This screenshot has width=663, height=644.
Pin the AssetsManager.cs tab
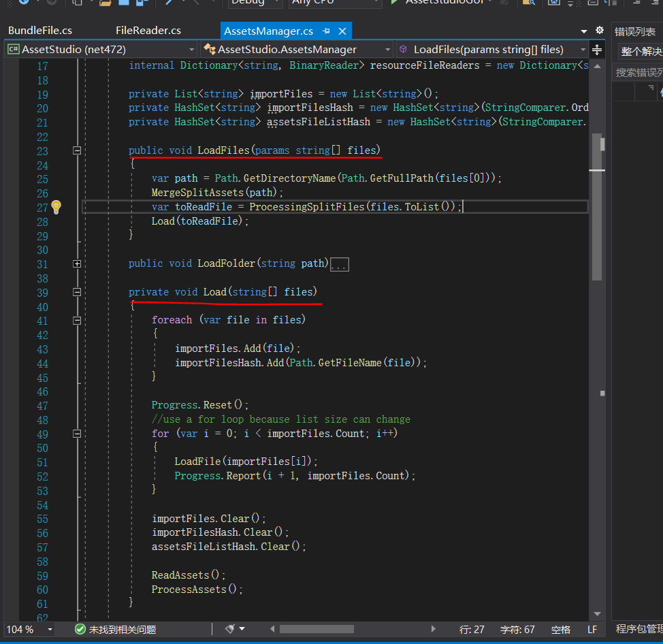[x=327, y=31]
